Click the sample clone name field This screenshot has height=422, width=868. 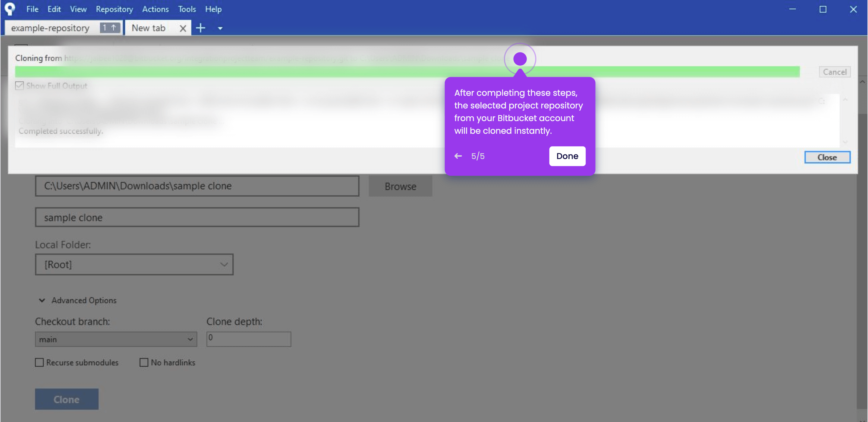pyautogui.click(x=197, y=217)
